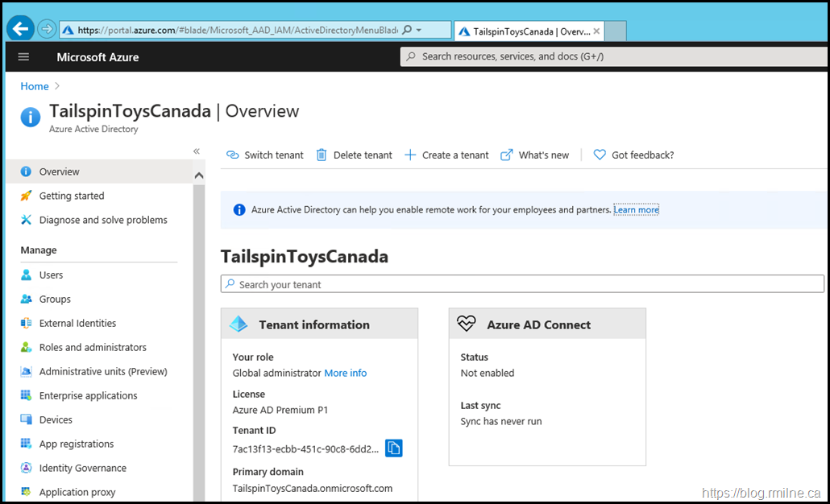The height and width of the screenshot is (504, 830).
Task: Click Create a tenant button
Action: click(446, 155)
